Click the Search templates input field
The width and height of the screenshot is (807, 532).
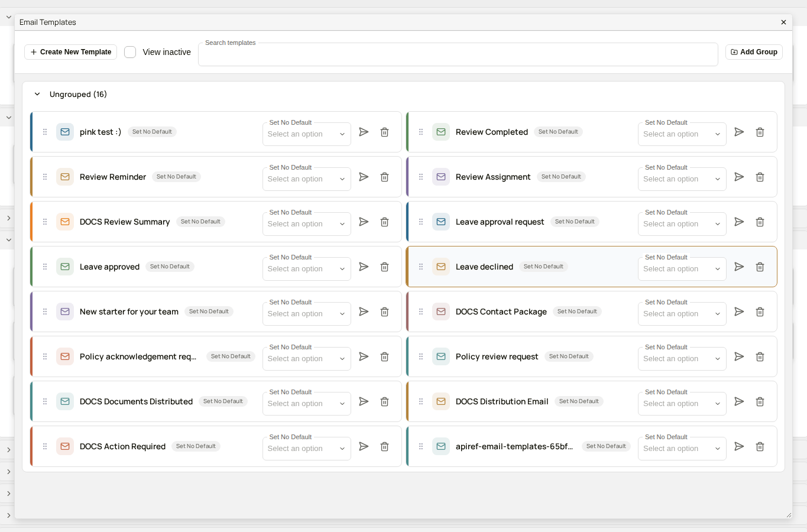click(x=458, y=54)
